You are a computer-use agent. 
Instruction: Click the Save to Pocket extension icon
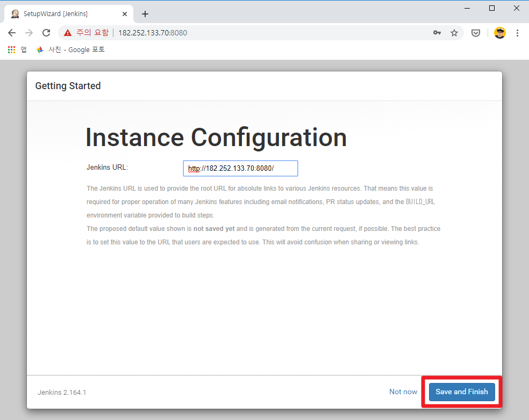[x=475, y=32]
